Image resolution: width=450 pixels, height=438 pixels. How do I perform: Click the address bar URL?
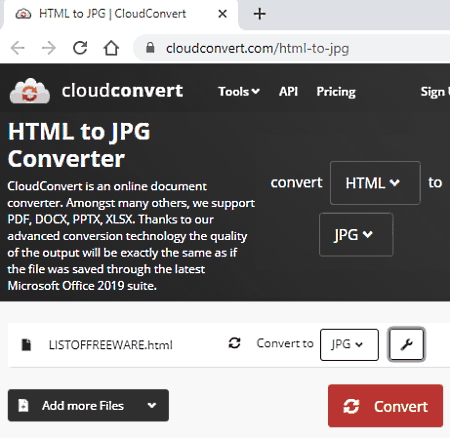(257, 49)
